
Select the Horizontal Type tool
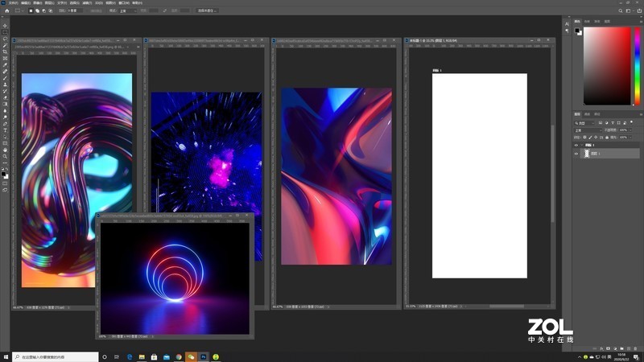pyautogui.click(x=5, y=130)
